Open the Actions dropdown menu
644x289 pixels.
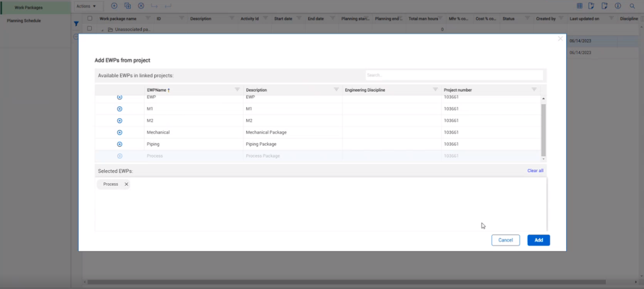86,6
